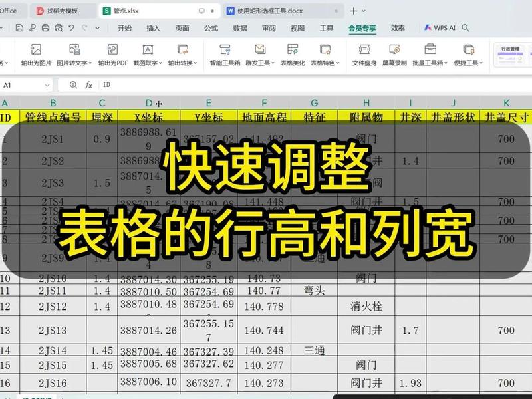The width and height of the screenshot is (532, 399).
Task: Click 表格美化 tool
Action: point(293,55)
